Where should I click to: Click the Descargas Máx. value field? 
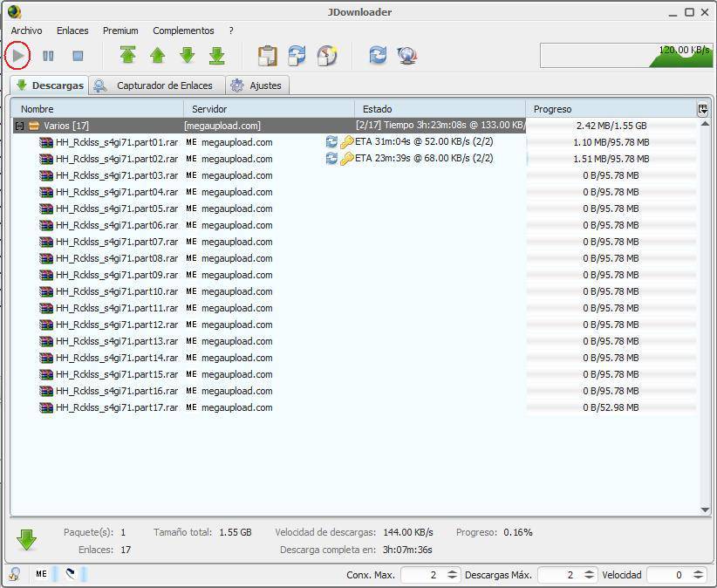point(560,575)
